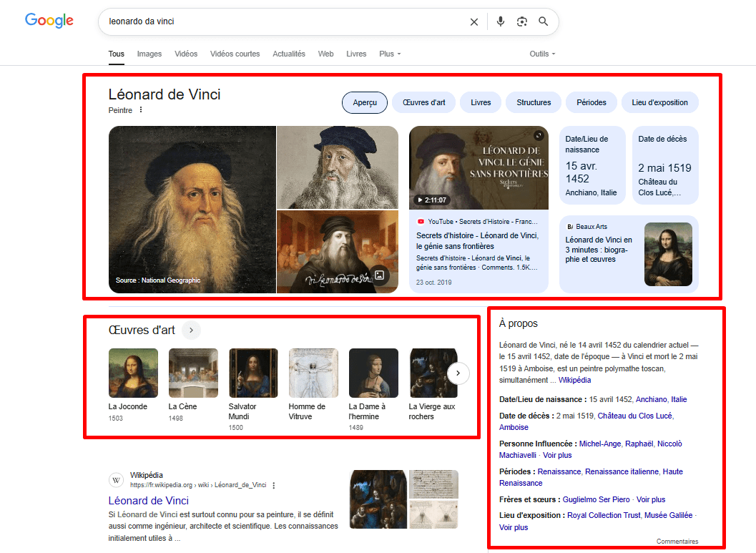
Task: Start voice search with microphone icon
Action: [x=501, y=21]
